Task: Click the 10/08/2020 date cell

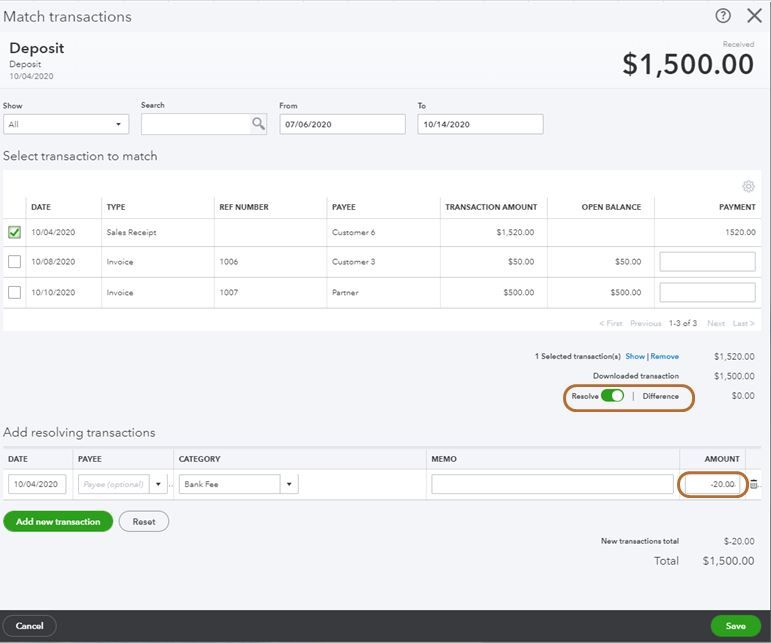Action: point(53,262)
